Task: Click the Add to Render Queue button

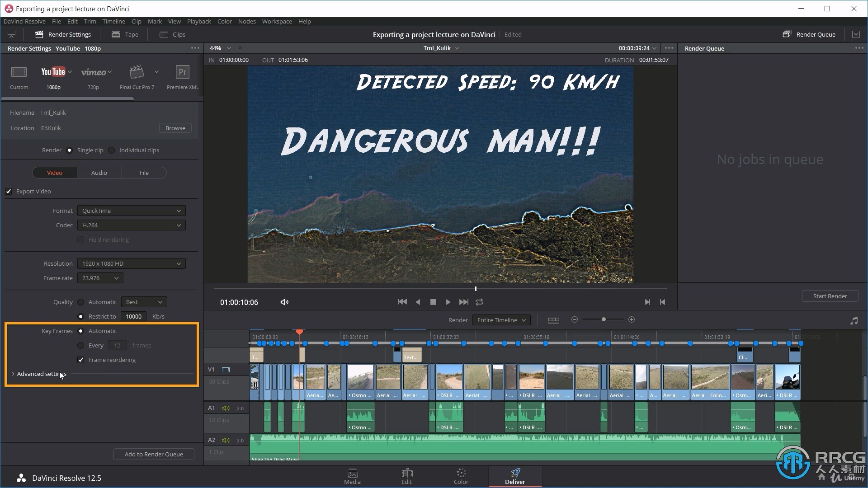Action: 153,454
